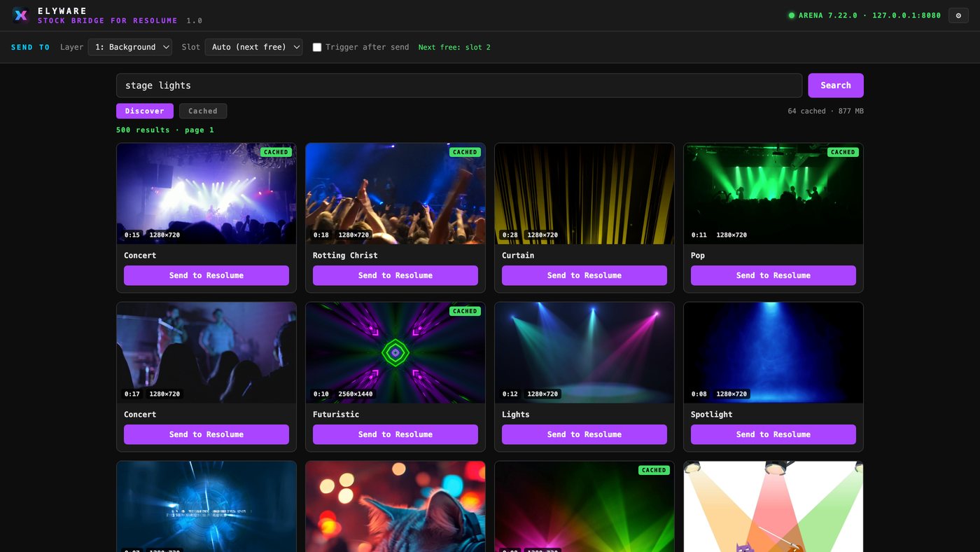The width and height of the screenshot is (980, 552).
Task: Click the "Spotlight" clip title
Action: 711,414
